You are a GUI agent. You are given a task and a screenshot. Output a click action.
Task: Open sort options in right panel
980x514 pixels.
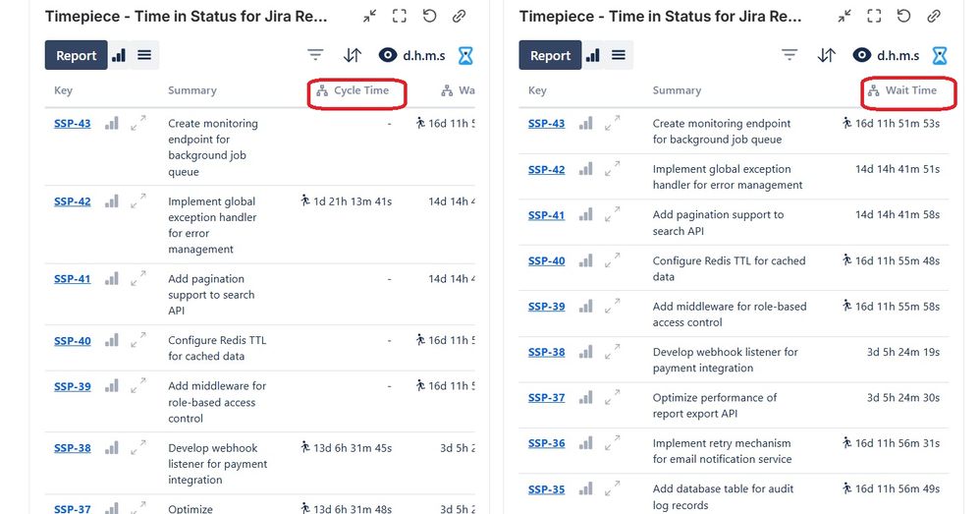pyautogui.click(x=826, y=55)
